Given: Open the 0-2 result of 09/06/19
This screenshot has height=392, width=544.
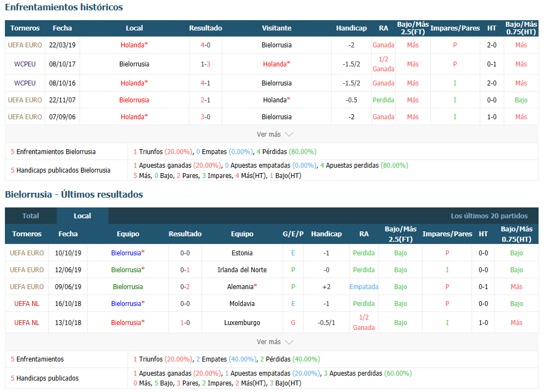Looking at the screenshot, I should 185,287.
